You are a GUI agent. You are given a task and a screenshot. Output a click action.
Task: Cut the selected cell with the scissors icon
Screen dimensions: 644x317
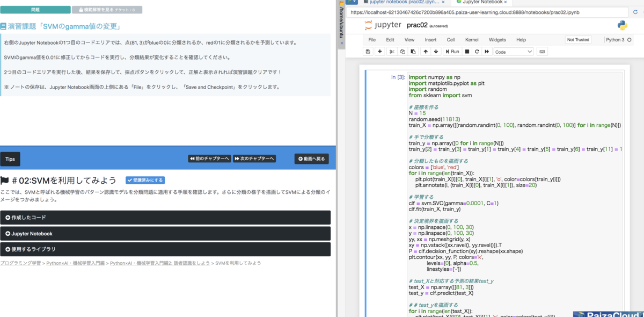click(x=393, y=51)
